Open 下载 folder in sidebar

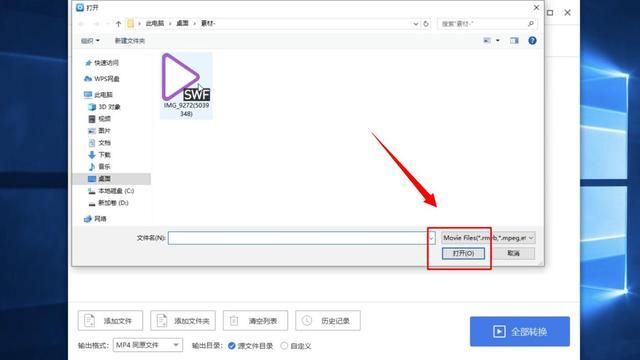100,155
